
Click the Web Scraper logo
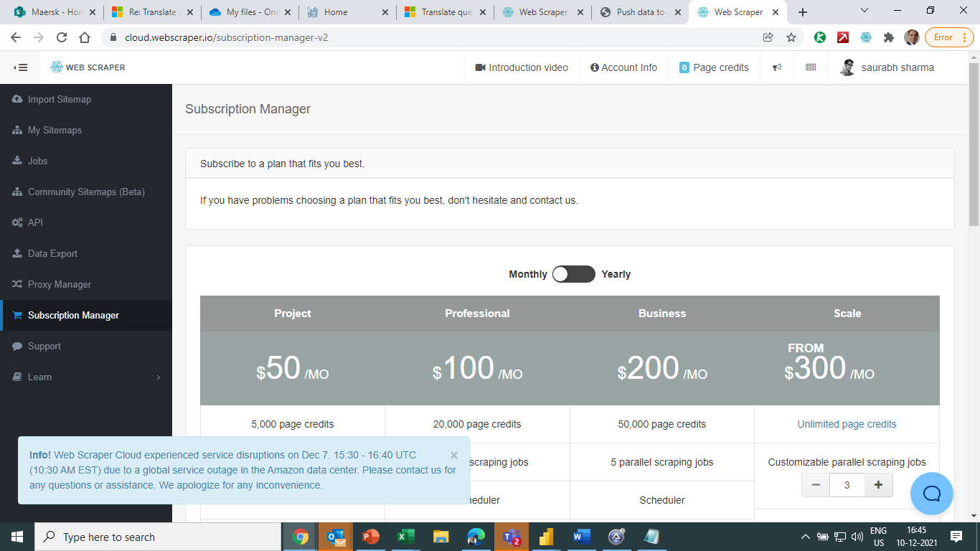88,67
